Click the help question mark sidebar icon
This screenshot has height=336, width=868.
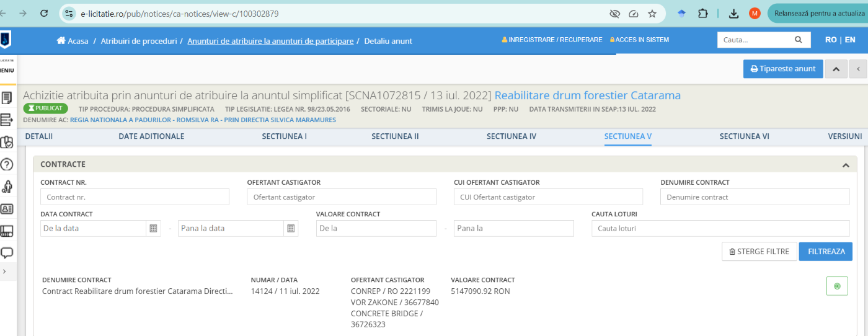click(7, 164)
